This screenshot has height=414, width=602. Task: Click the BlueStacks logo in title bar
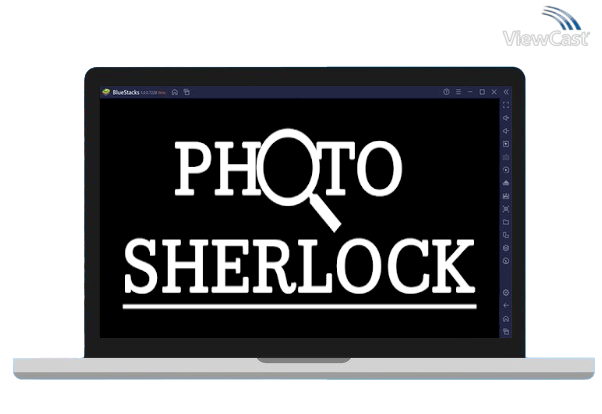(x=106, y=92)
